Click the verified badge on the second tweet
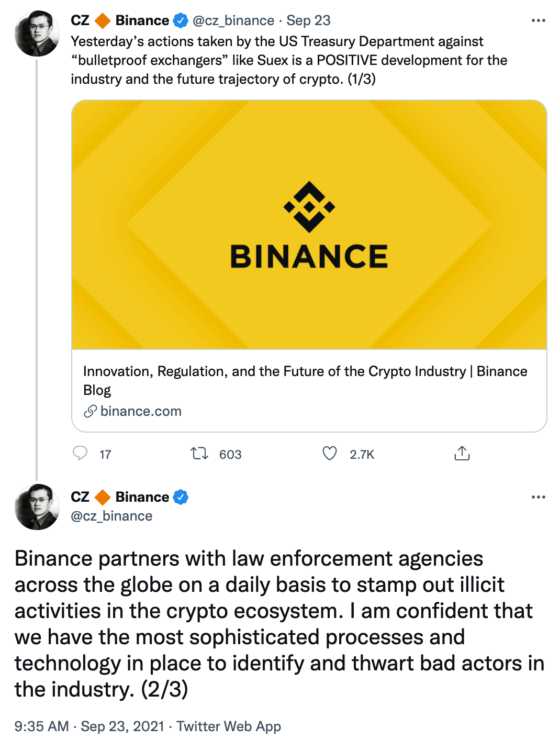 (x=181, y=497)
